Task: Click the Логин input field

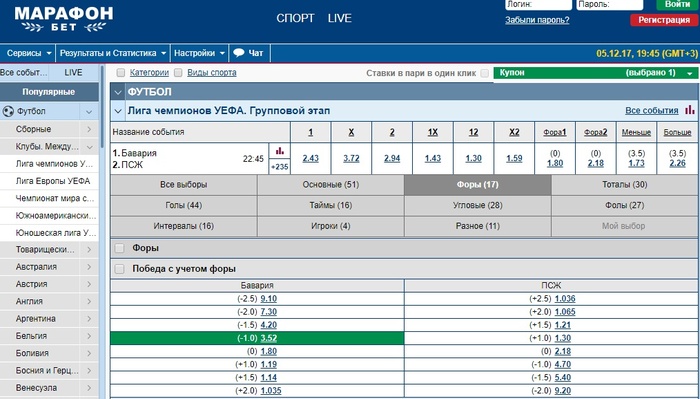Action: pos(539,4)
